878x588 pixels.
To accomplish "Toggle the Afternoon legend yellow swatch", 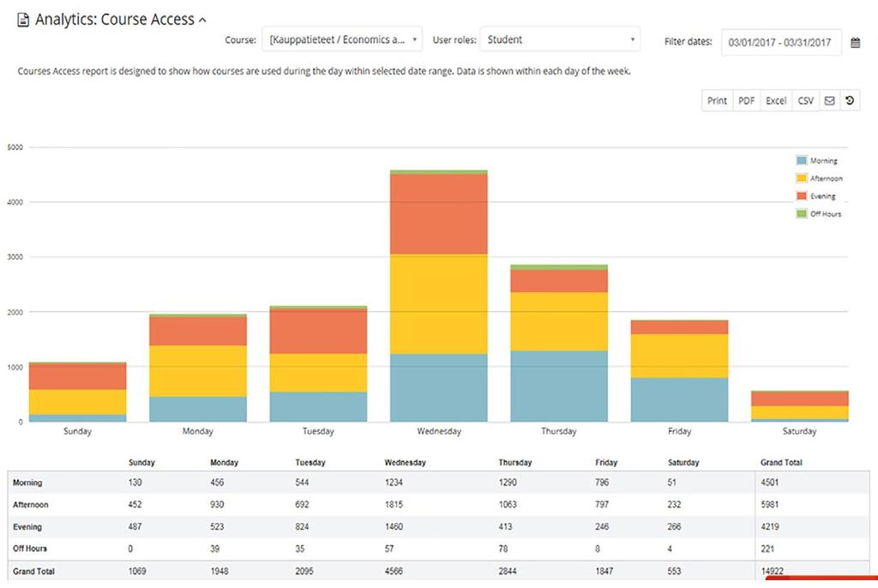I will (x=802, y=178).
